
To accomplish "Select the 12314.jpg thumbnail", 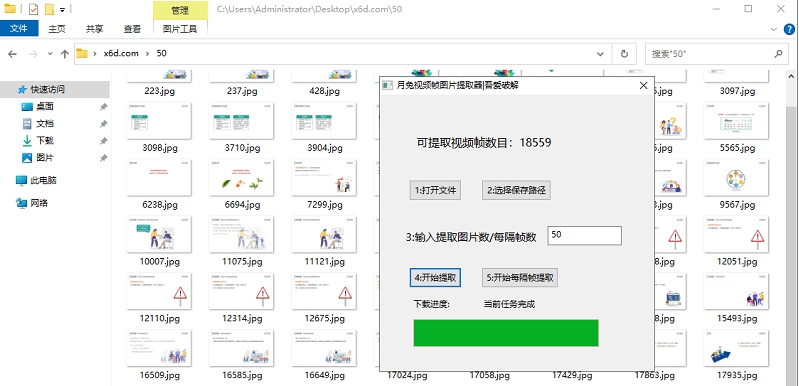I will pos(241,292).
